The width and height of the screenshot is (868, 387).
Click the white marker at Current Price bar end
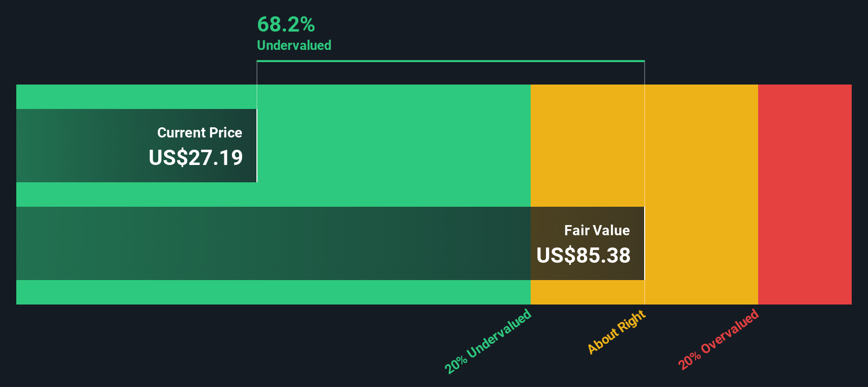pos(257,146)
